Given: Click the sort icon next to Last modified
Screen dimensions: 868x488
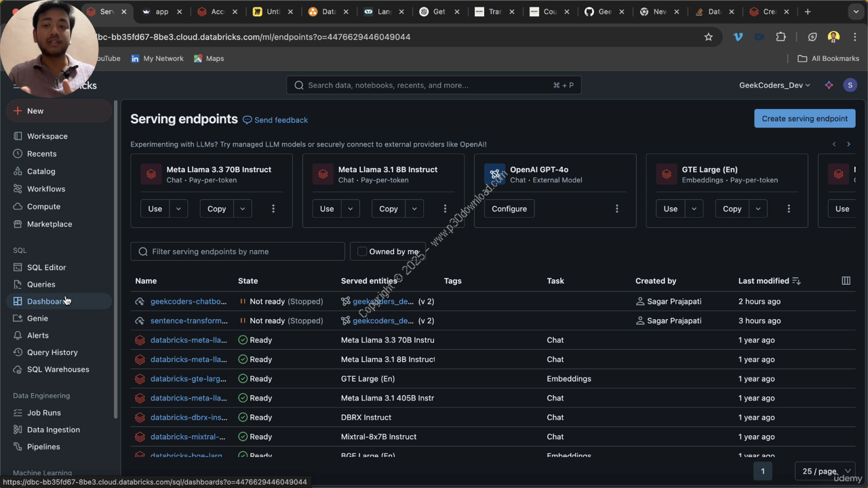Looking at the screenshot, I should tap(797, 281).
